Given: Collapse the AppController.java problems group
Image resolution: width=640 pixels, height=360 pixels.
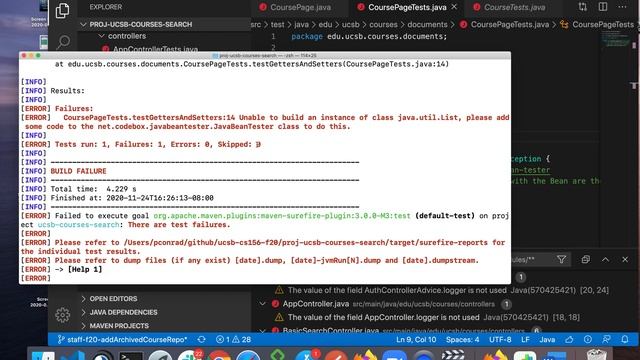Looking at the screenshot, I should click(263, 304).
